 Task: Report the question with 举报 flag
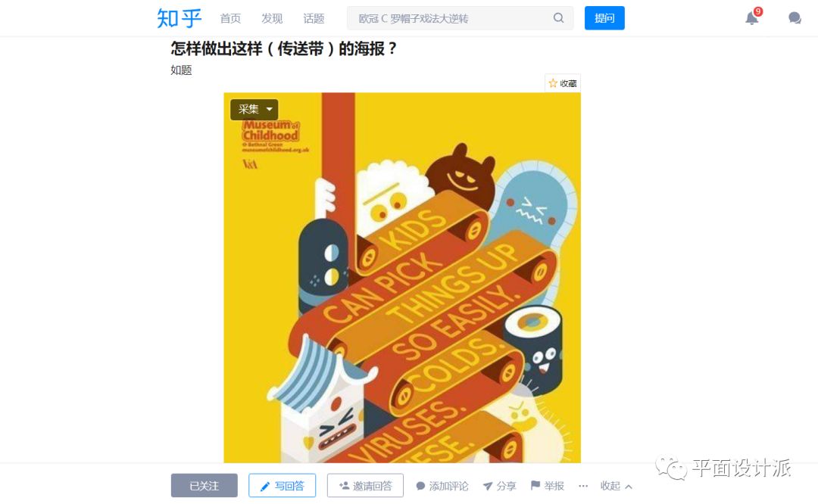(548, 486)
